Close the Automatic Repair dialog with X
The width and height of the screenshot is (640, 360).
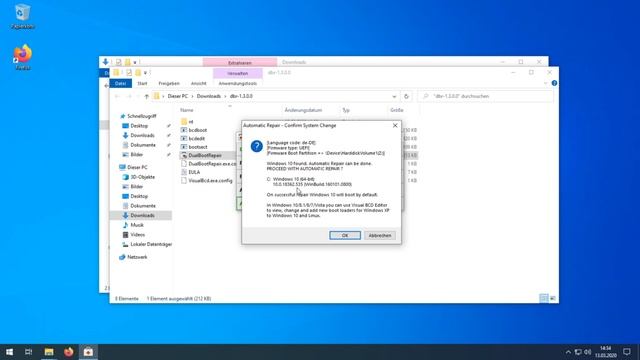coord(395,125)
